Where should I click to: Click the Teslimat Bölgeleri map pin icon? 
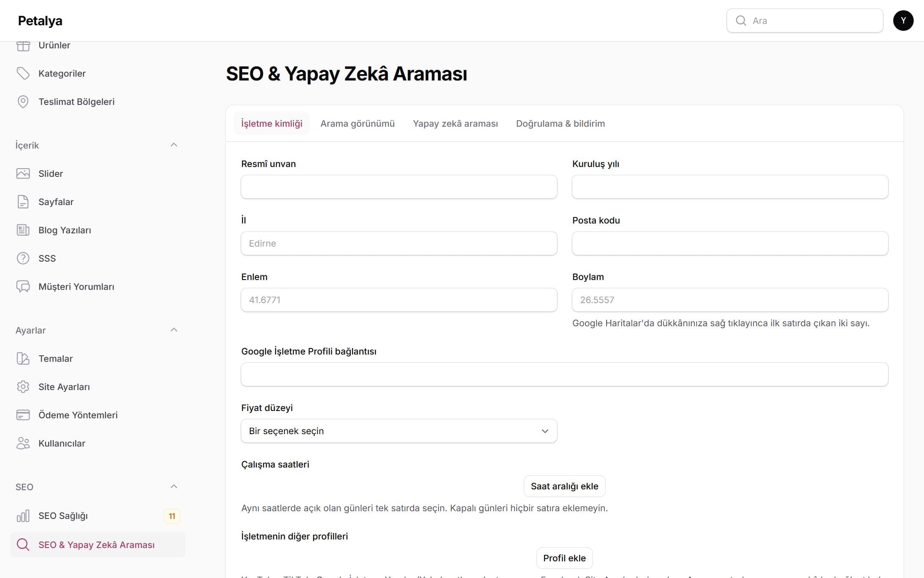coord(23,101)
